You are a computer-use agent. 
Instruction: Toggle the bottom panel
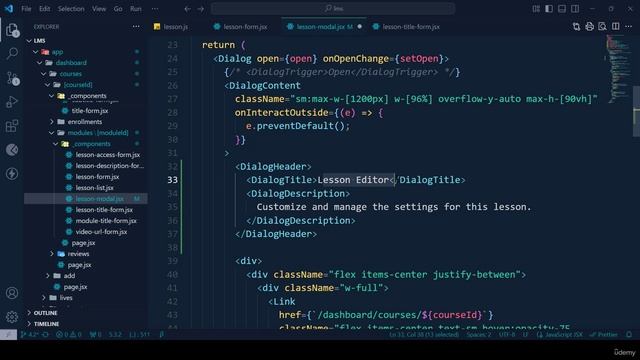click(x=562, y=9)
